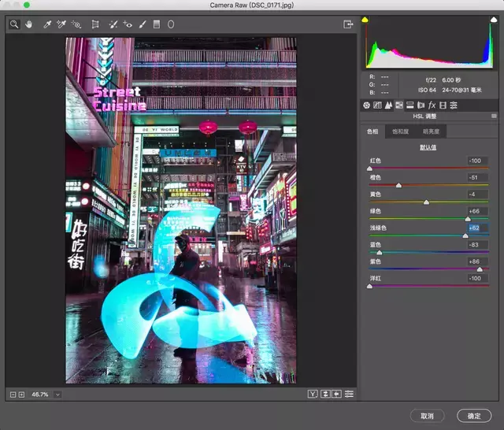Switch to the 色相 tab

coord(372,132)
